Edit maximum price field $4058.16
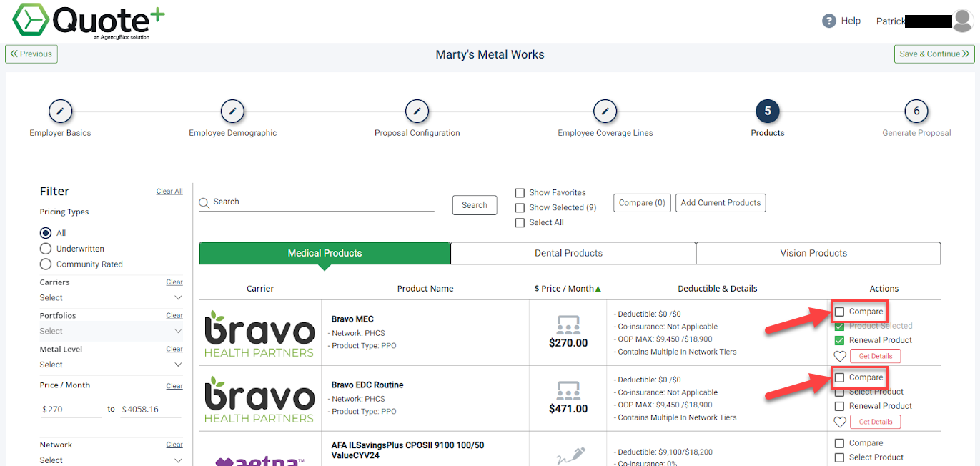This screenshot has height=466, width=980. pyautogui.click(x=150, y=409)
